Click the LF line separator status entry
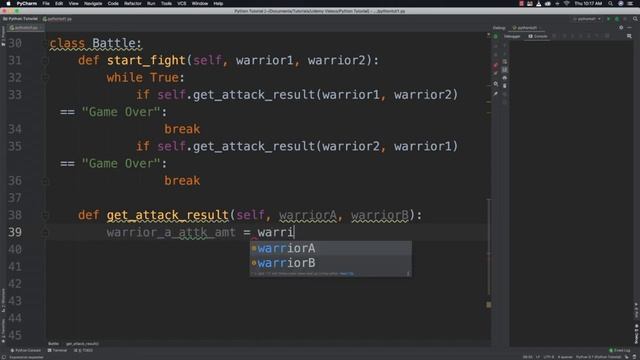Image resolution: width=640 pixels, height=360 pixels. click(538, 357)
